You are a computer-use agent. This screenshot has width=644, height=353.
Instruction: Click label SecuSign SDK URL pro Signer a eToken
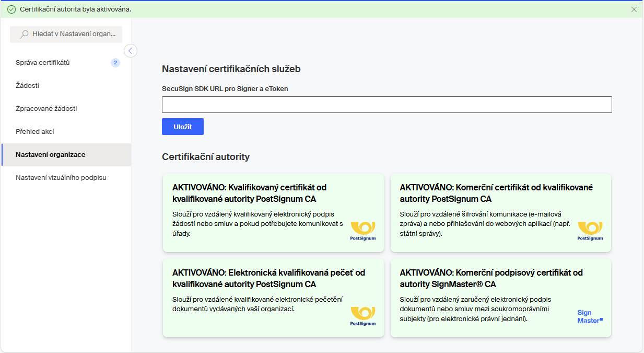[225, 89]
